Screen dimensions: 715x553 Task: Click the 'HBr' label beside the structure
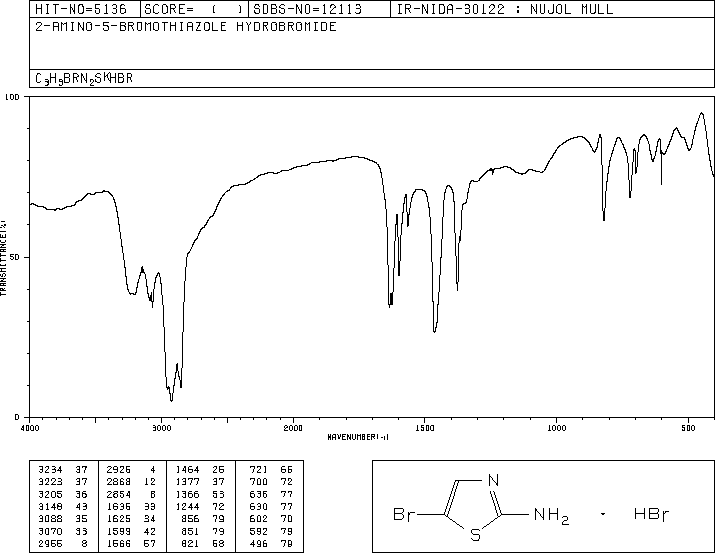651,515
